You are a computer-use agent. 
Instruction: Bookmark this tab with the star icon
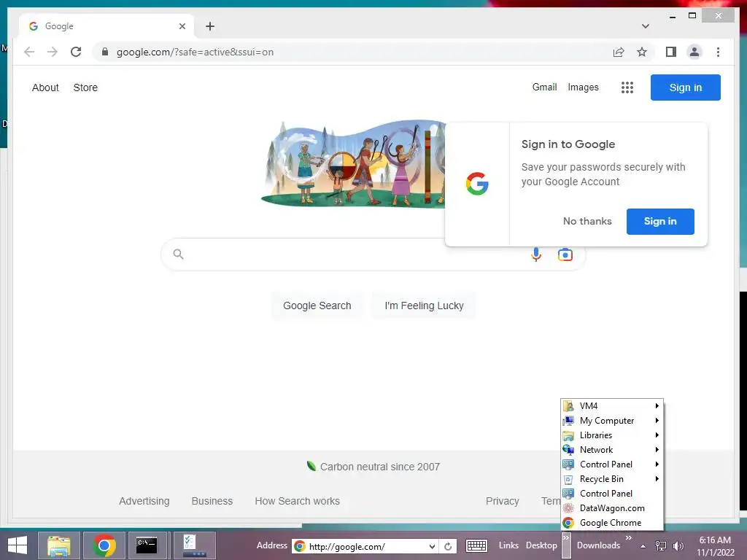click(642, 52)
